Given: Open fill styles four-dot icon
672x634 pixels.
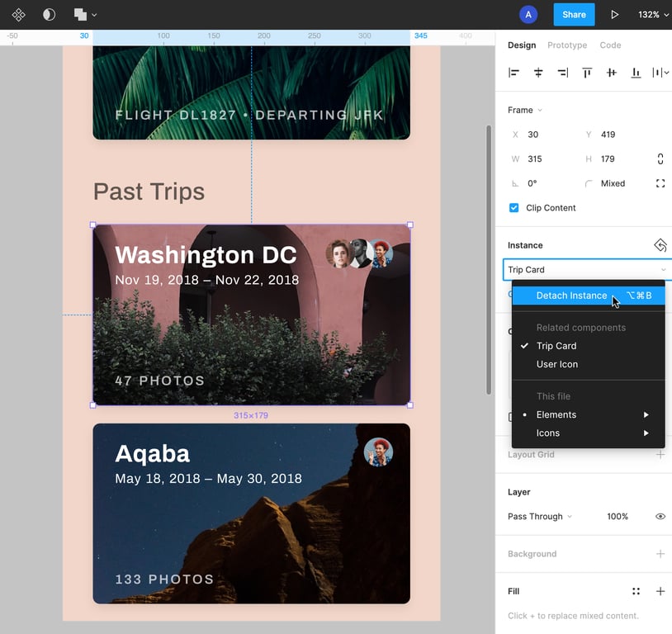Looking at the screenshot, I should pyautogui.click(x=636, y=591).
